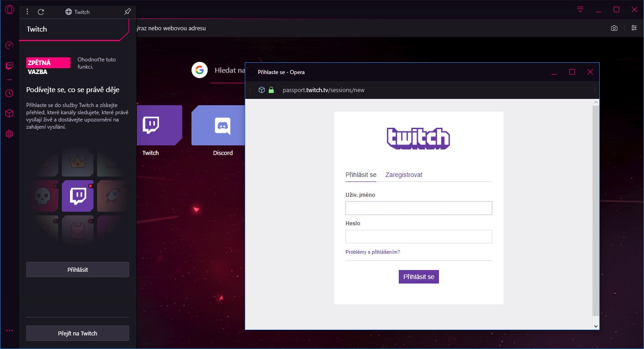
Task: Open sidebar setup via the ellipsis
Action: [x=9, y=330]
